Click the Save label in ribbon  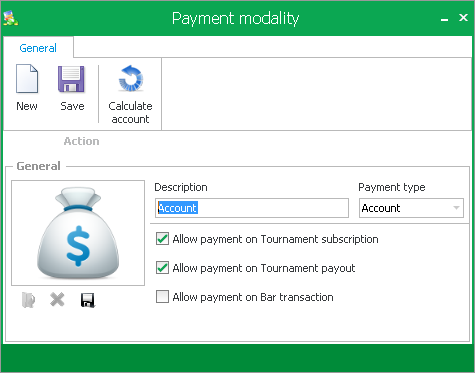click(x=72, y=106)
